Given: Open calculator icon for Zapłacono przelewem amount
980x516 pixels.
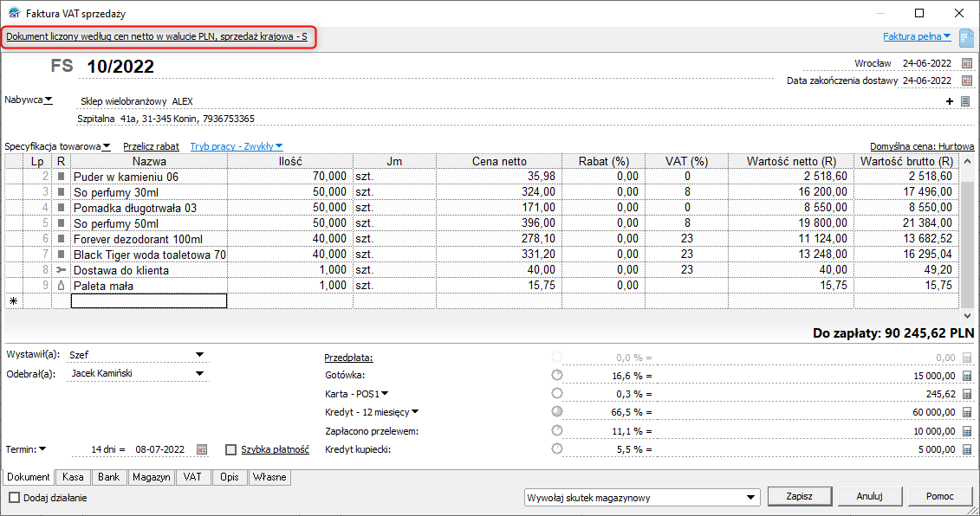Looking at the screenshot, I should click(968, 430).
